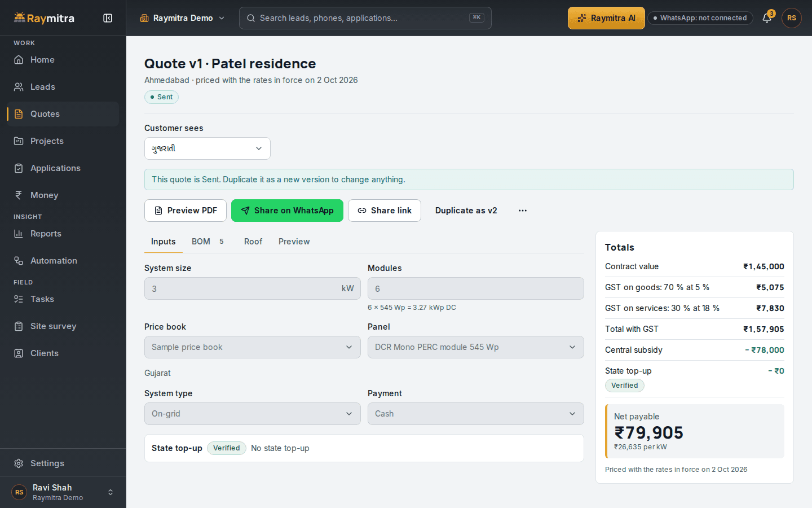The width and height of the screenshot is (812, 508).
Task: Click Share on WhatsApp button
Action: coord(287,211)
